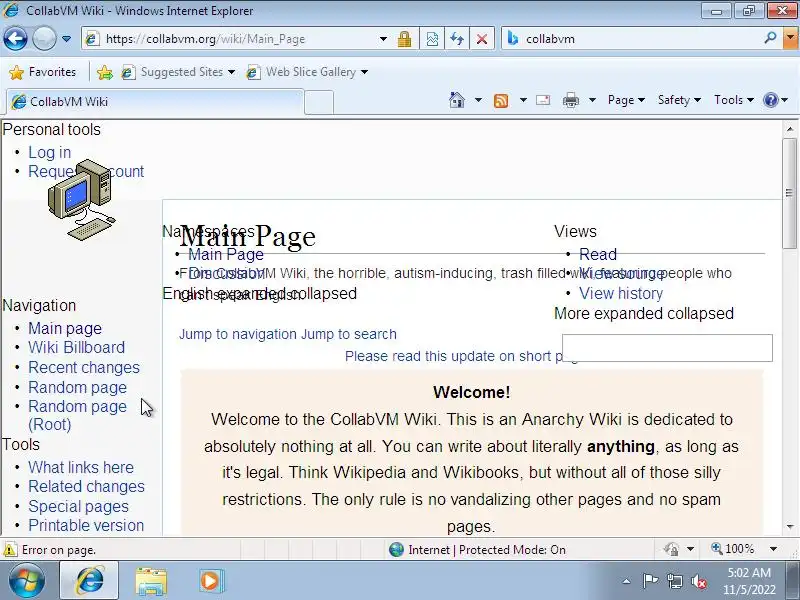This screenshot has width=800, height=600.
Task: Open the View history link
Action: tap(621, 293)
